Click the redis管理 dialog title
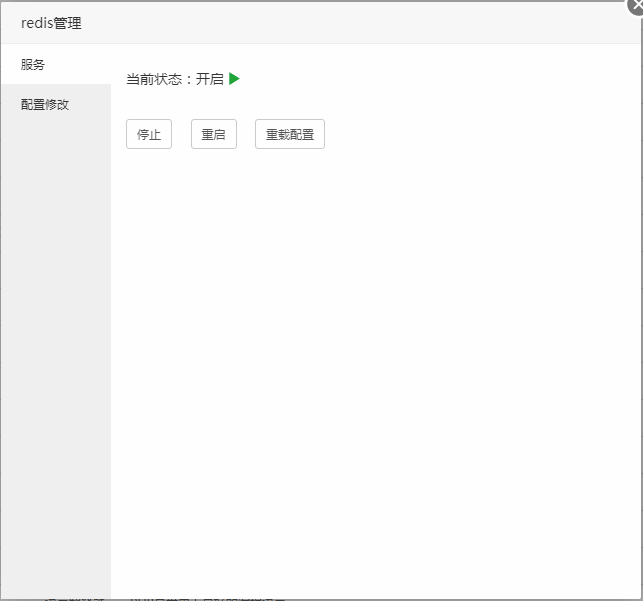Image resolution: width=643 pixels, height=601 pixels. (x=51, y=23)
